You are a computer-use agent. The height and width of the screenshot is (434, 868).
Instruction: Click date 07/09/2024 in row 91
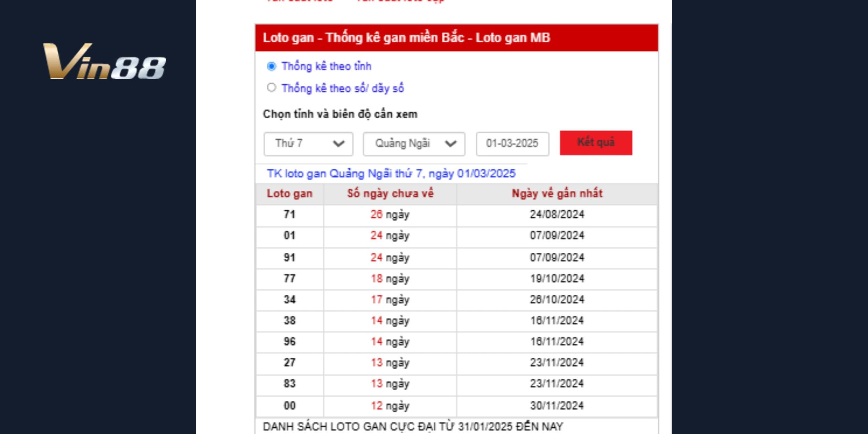click(x=557, y=258)
